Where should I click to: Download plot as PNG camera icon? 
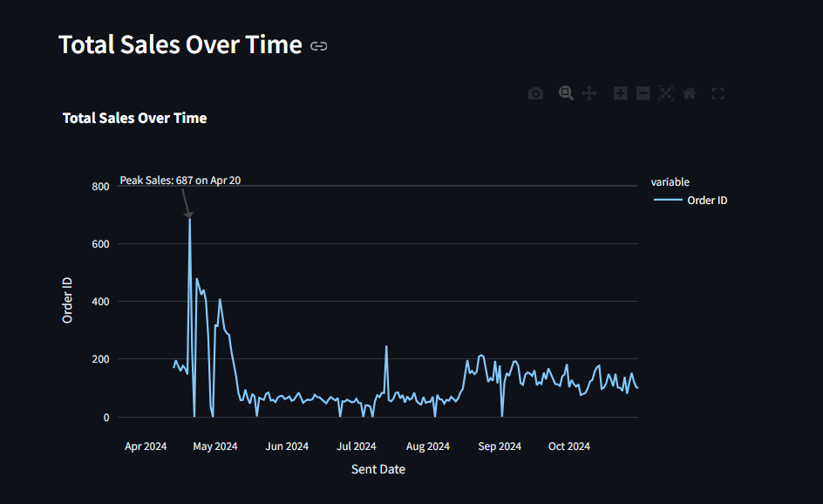point(535,93)
